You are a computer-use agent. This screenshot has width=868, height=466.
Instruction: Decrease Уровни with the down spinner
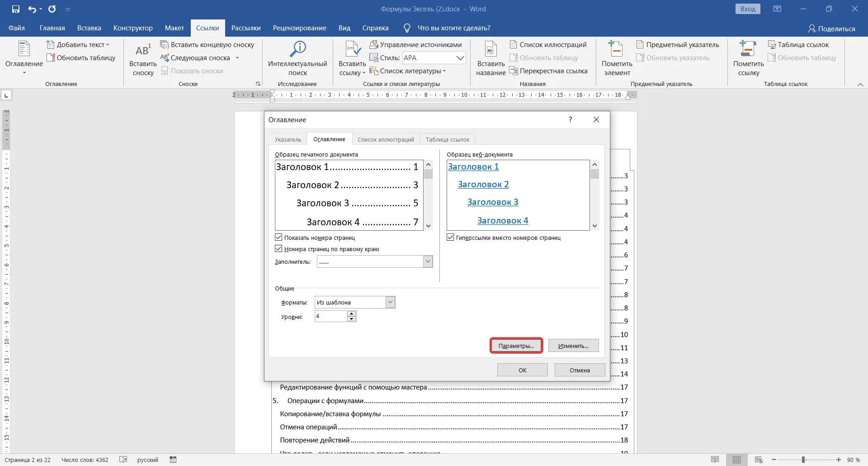pos(352,319)
